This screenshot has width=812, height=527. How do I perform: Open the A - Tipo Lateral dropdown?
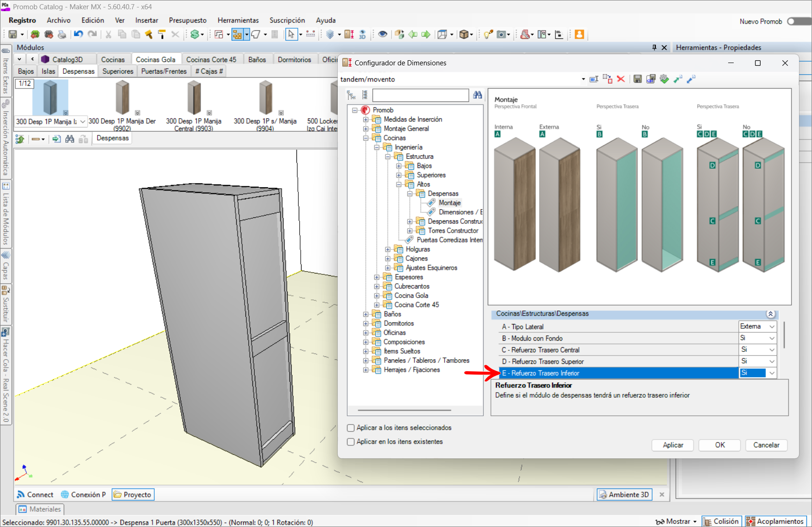click(x=772, y=327)
